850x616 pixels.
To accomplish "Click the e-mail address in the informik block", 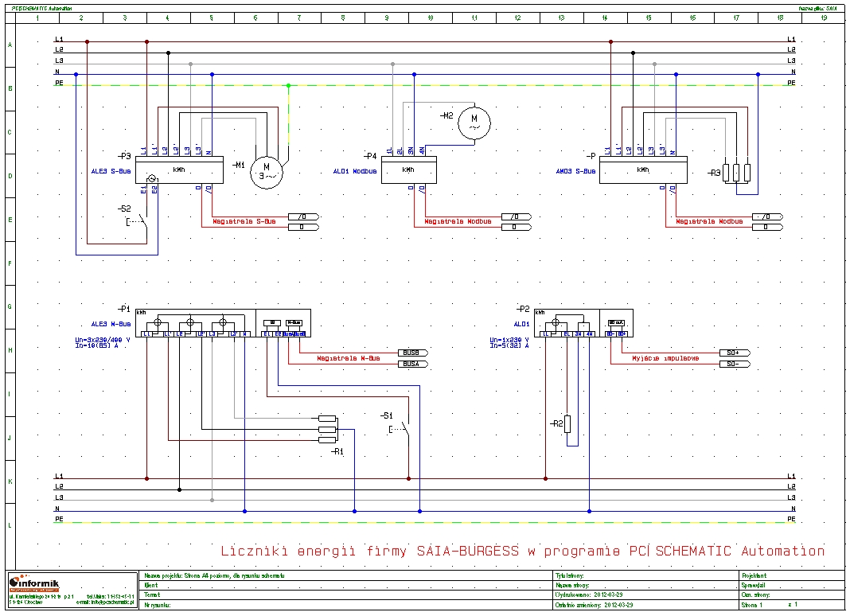I will pos(105,602).
